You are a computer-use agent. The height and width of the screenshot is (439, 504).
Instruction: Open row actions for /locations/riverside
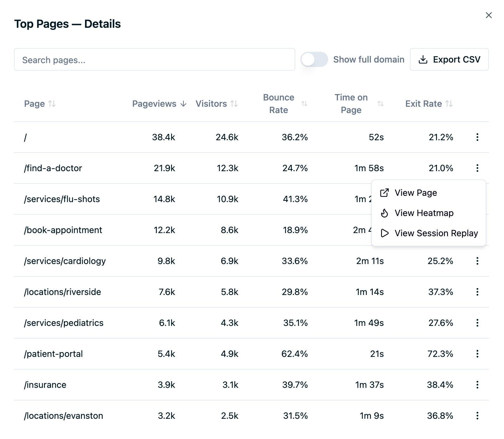(x=477, y=292)
